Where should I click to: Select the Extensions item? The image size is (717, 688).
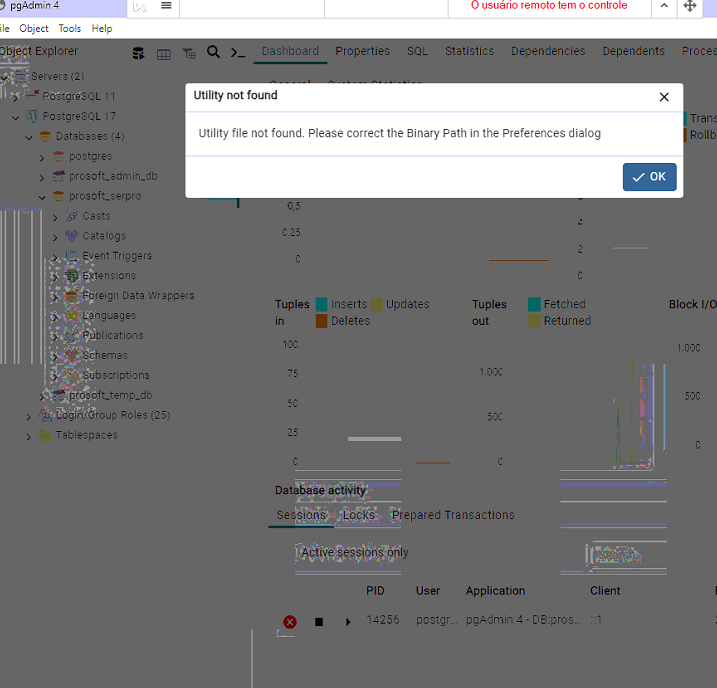tap(109, 276)
